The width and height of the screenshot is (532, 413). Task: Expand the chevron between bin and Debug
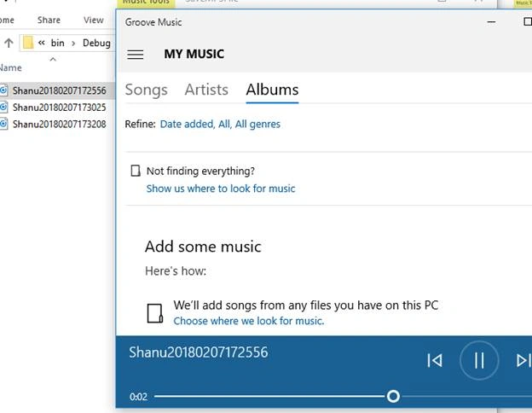[x=73, y=44]
